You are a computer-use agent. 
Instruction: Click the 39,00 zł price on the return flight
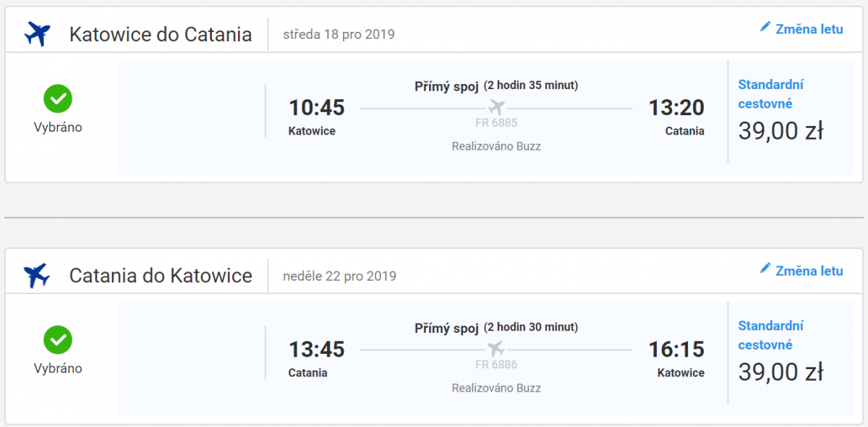click(780, 372)
